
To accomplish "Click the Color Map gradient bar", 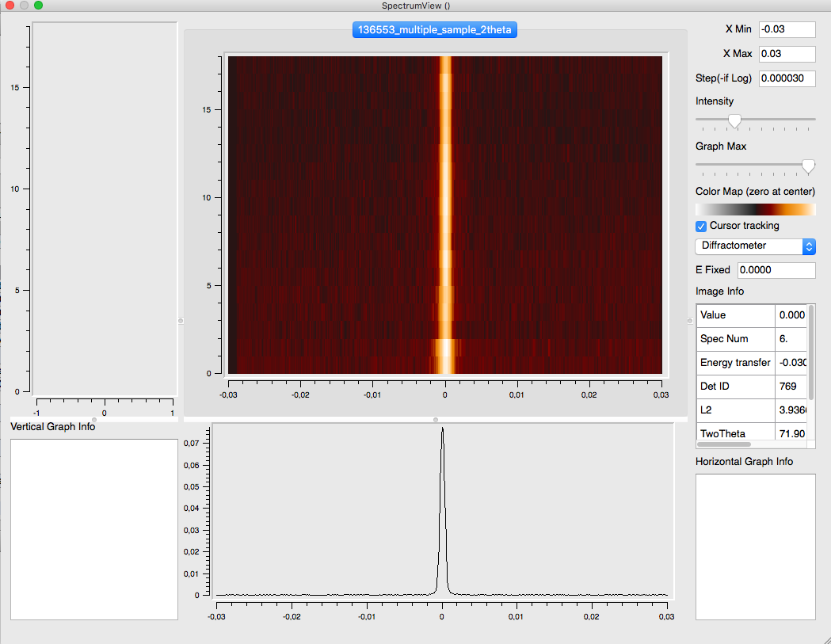I will click(x=755, y=208).
